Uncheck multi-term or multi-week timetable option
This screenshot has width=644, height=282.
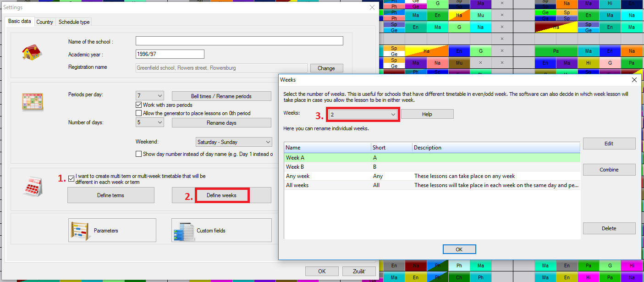71,178
